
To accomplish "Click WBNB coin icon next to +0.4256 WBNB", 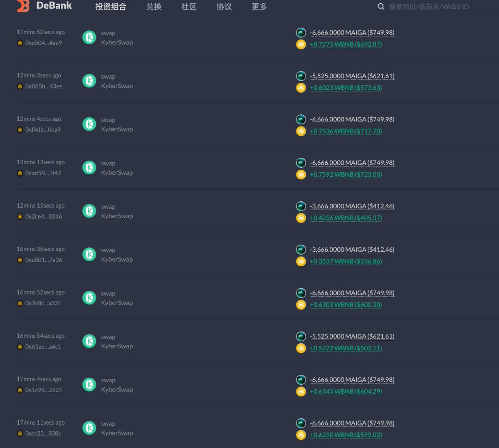I will pos(301,218).
